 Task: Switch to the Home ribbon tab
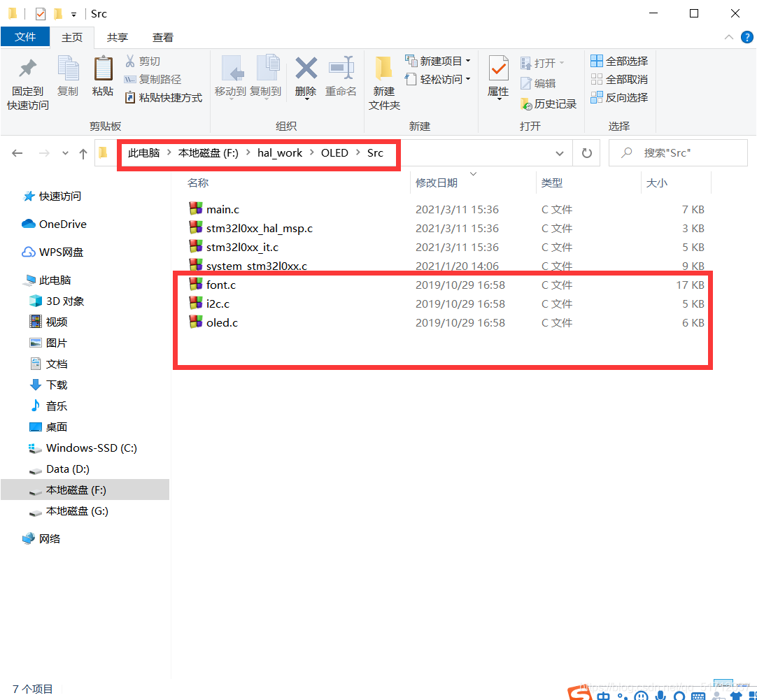pyautogui.click(x=72, y=38)
